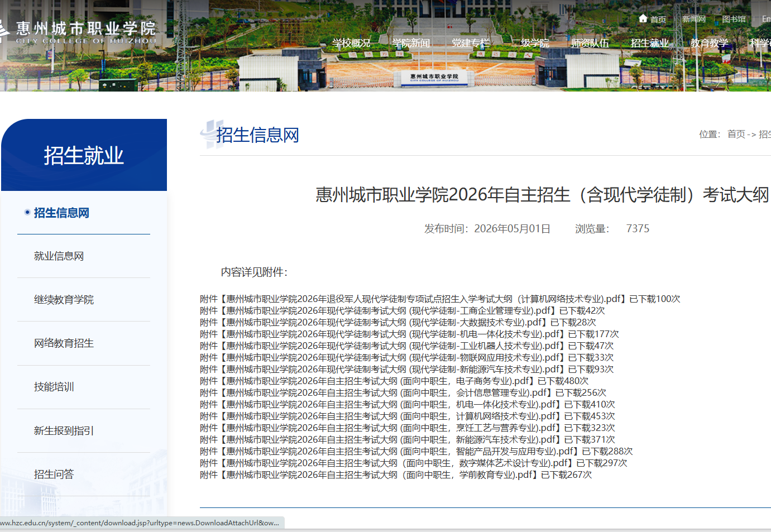
Task: Select 就业信息网 in the sidebar
Action: [x=59, y=256]
